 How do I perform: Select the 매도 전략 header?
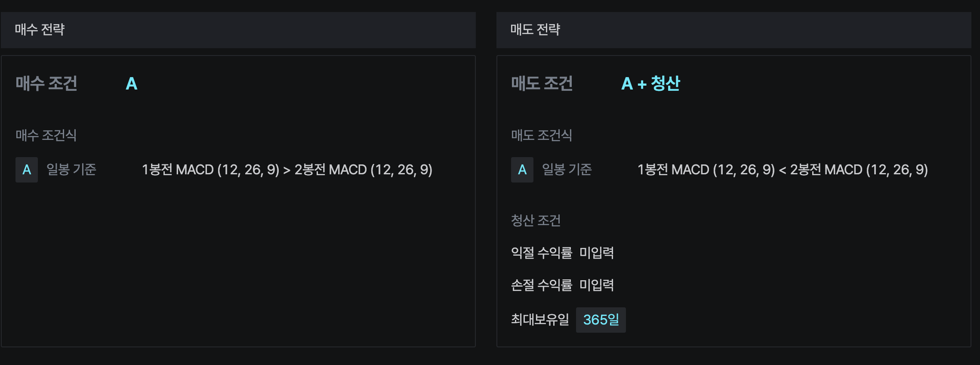[x=535, y=30]
